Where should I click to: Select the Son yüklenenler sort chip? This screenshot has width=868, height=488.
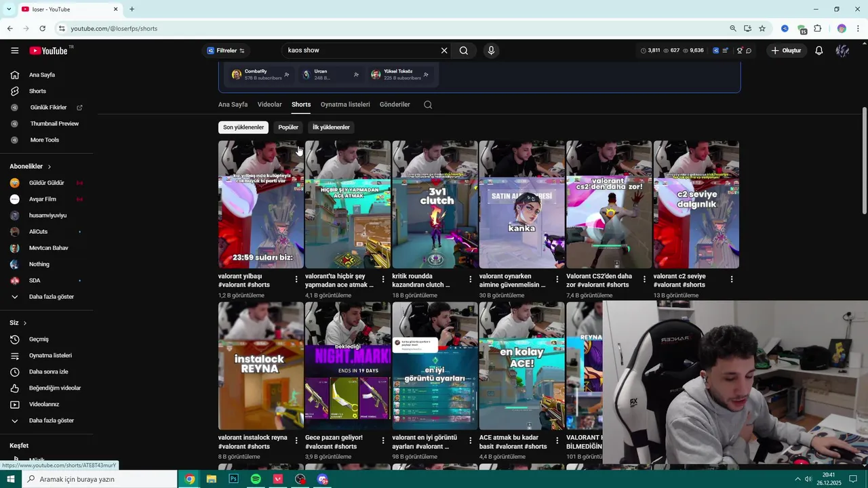tap(243, 127)
